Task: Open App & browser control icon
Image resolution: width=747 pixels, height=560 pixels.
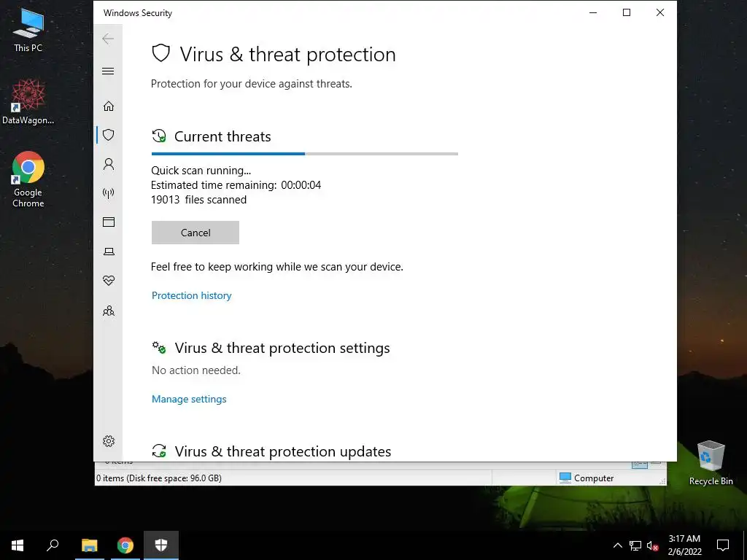Action: 109,222
